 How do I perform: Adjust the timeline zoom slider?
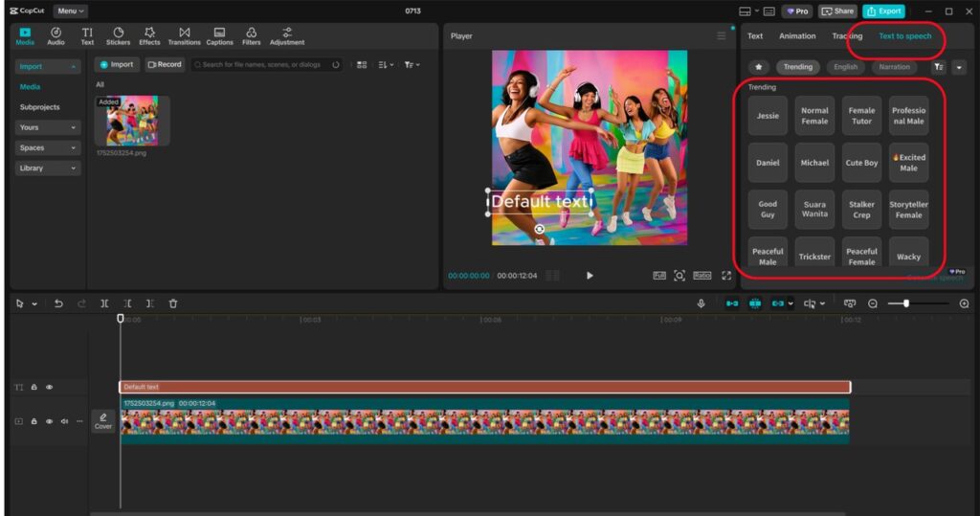pyautogui.click(x=906, y=303)
